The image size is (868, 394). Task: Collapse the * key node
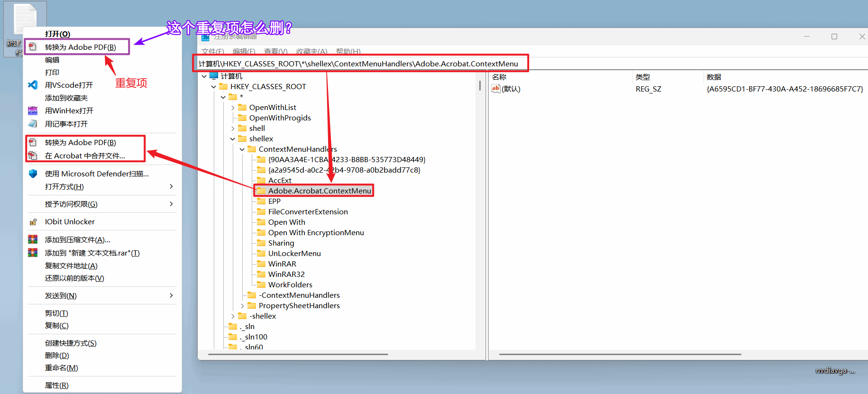pos(223,97)
